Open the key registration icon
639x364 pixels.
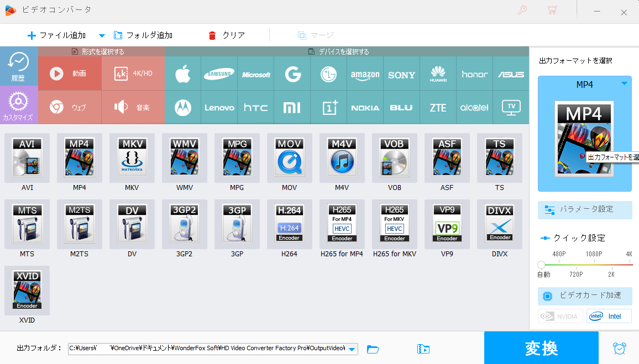522,10
